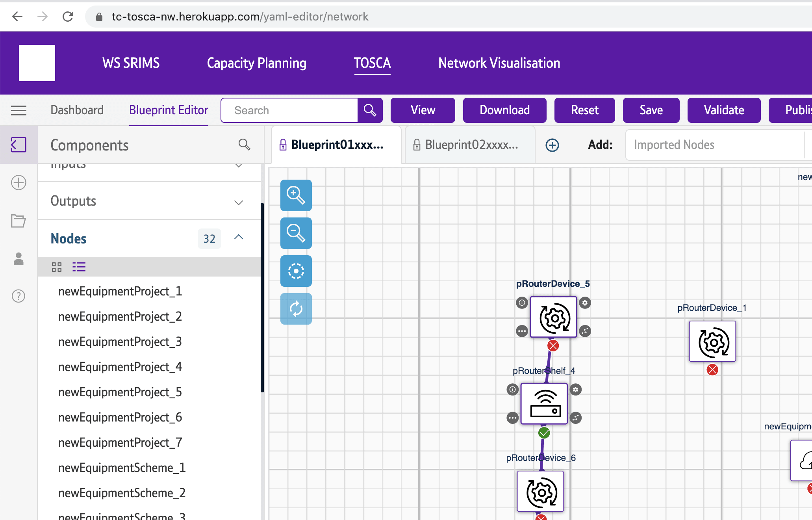Screen dimensions: 812x520
Task: Click the Validate button
Action: point(724,110)
